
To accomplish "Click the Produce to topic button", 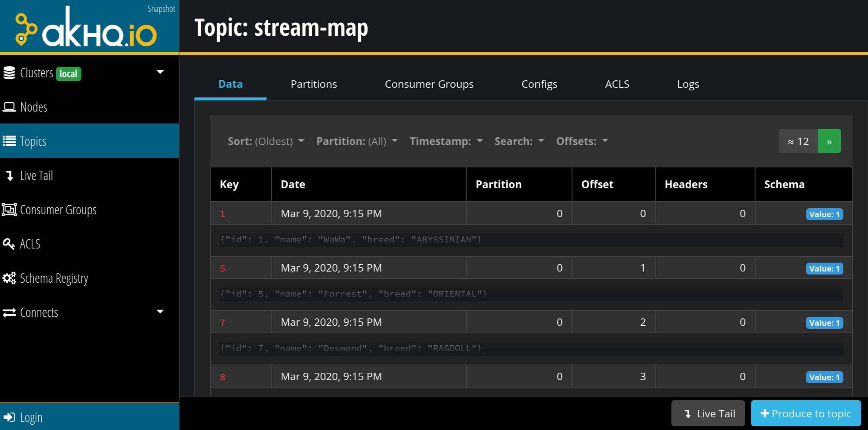I will click(x=805, y=414).
